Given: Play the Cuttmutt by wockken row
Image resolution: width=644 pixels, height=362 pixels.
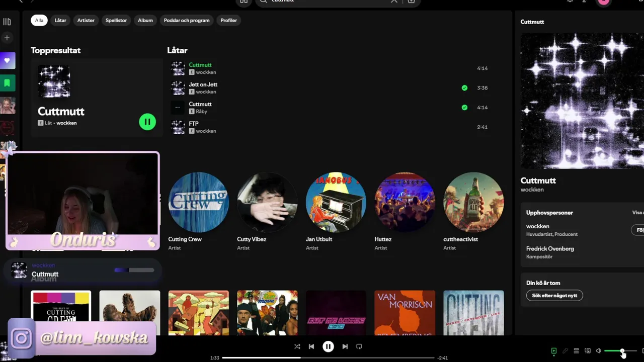Looking at the screenshot, I should point(330,68).
